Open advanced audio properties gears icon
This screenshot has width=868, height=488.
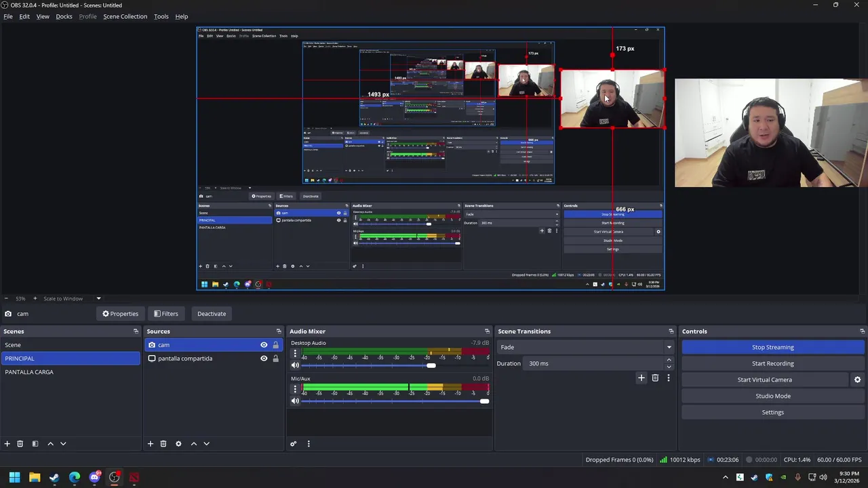click(x=294, y=444)
